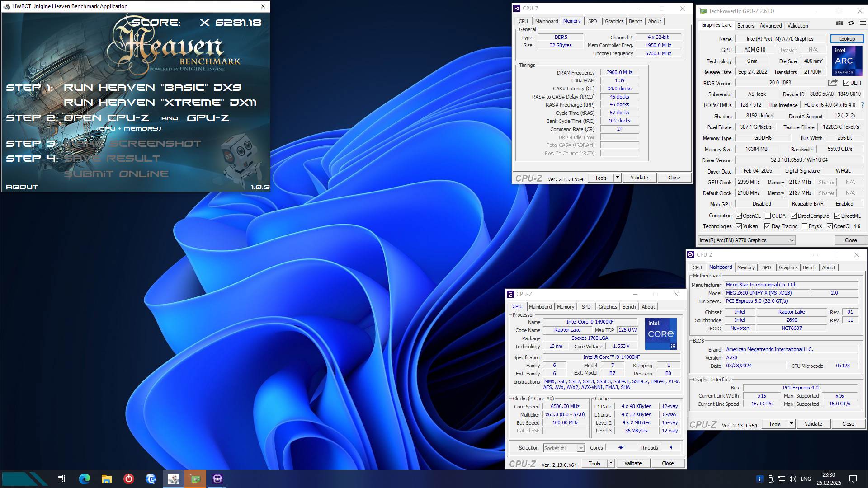Click the Bus Interface question mark icon
This screenshot has width=868, height=488.
click(x=863, y=105)
